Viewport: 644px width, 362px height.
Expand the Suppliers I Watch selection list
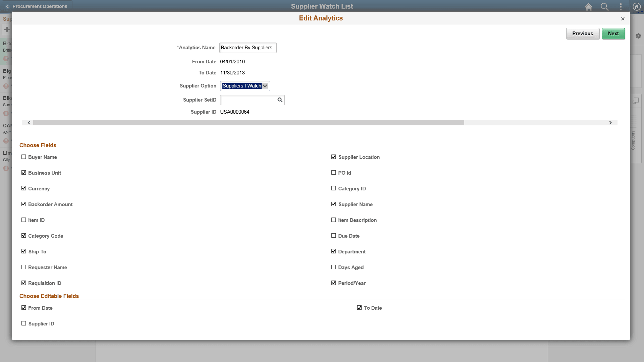[x=265, y=86]
